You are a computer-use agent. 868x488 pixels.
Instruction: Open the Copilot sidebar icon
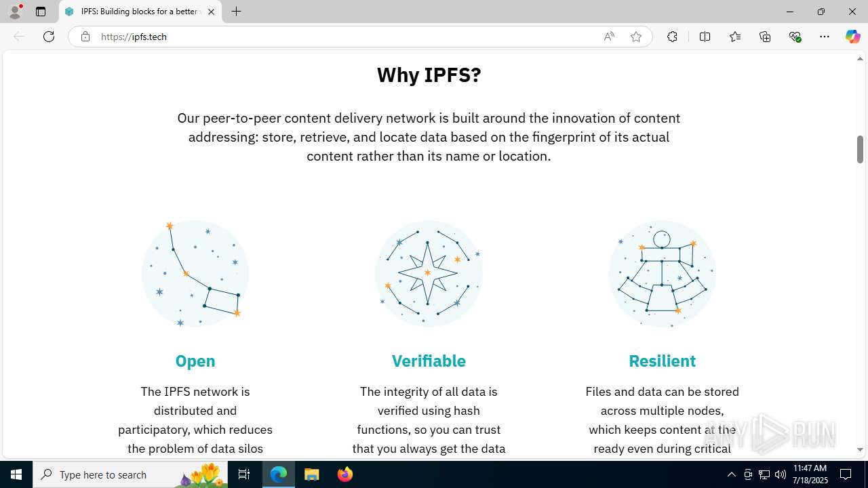pos(852,37)
